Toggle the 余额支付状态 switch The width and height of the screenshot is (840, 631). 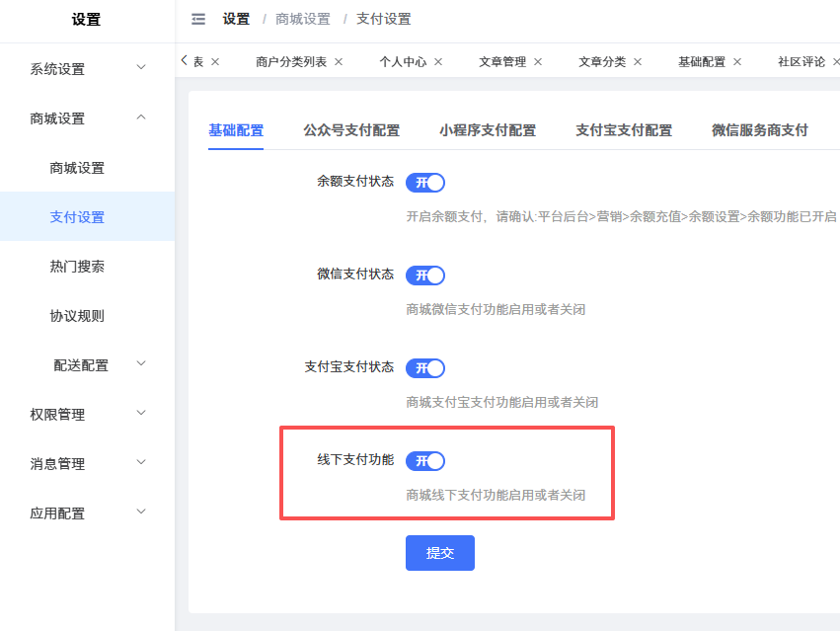click(x=425, y=183)
